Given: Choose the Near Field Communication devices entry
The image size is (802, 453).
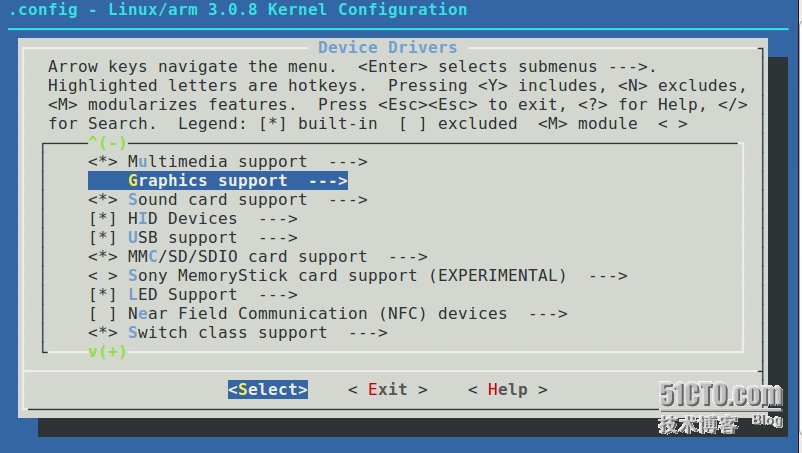Looking at the screenshot, I should click(x=317, y=313).
